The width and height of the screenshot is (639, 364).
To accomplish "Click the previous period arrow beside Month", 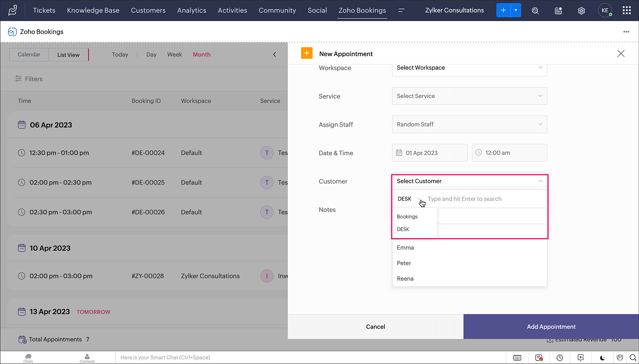I will click(274, 55).
